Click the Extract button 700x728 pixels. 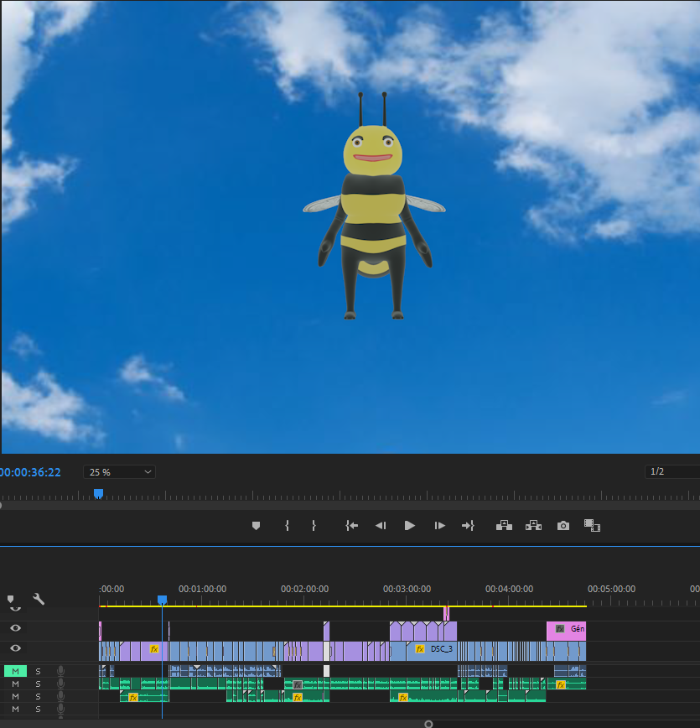click(533, 526)
